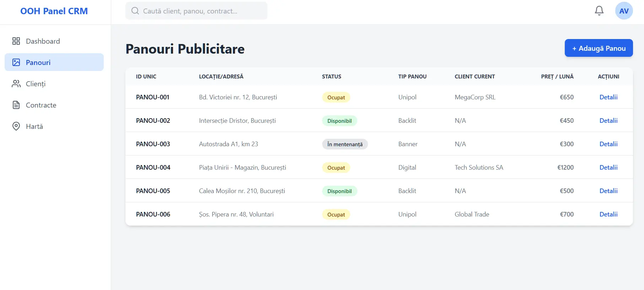Open notifications bell

(599, 11)
